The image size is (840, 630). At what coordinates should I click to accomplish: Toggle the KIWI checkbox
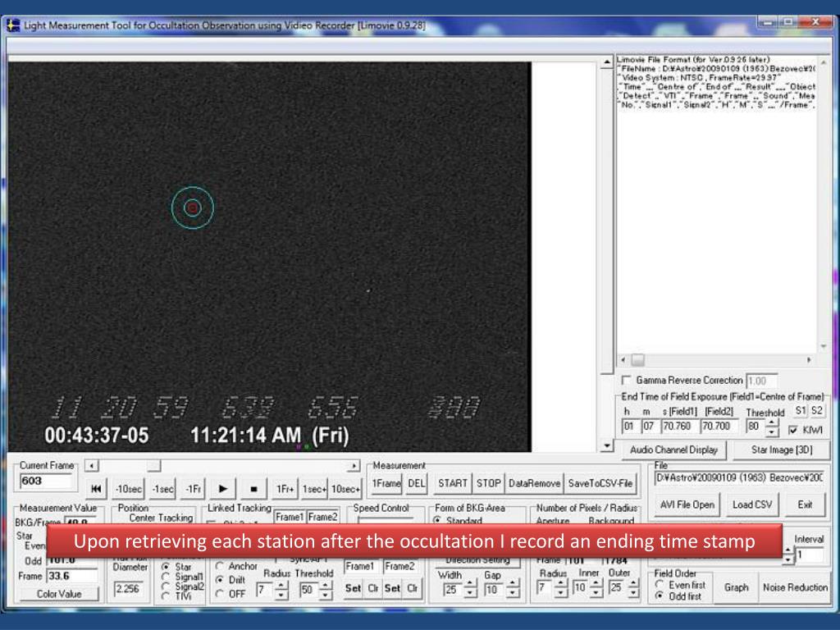pyautogui.click(x=793, y=430)
